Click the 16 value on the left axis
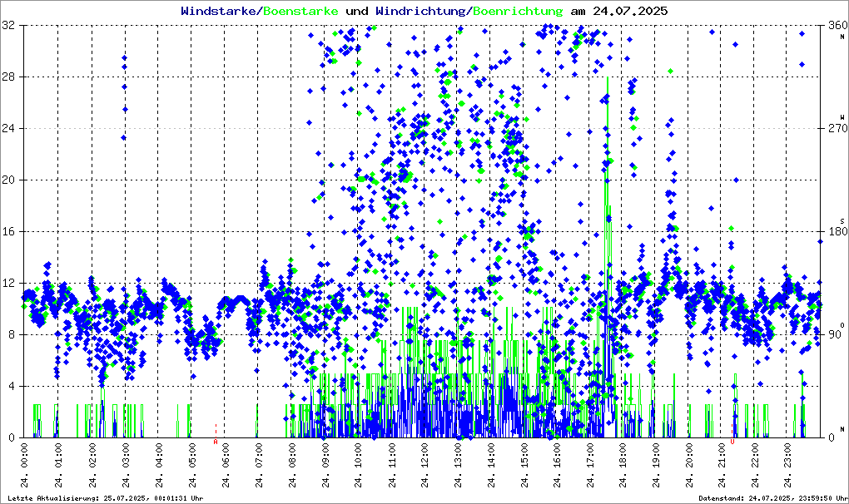849x504 pixels. point(8,231)
